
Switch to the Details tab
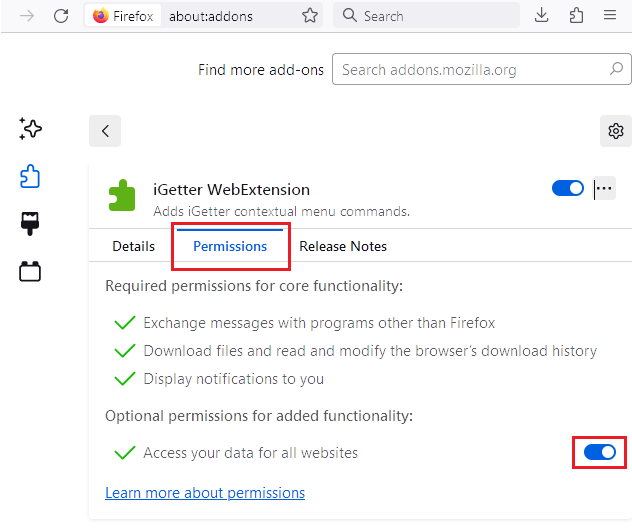pyautogui.click(x=133, y=246)
